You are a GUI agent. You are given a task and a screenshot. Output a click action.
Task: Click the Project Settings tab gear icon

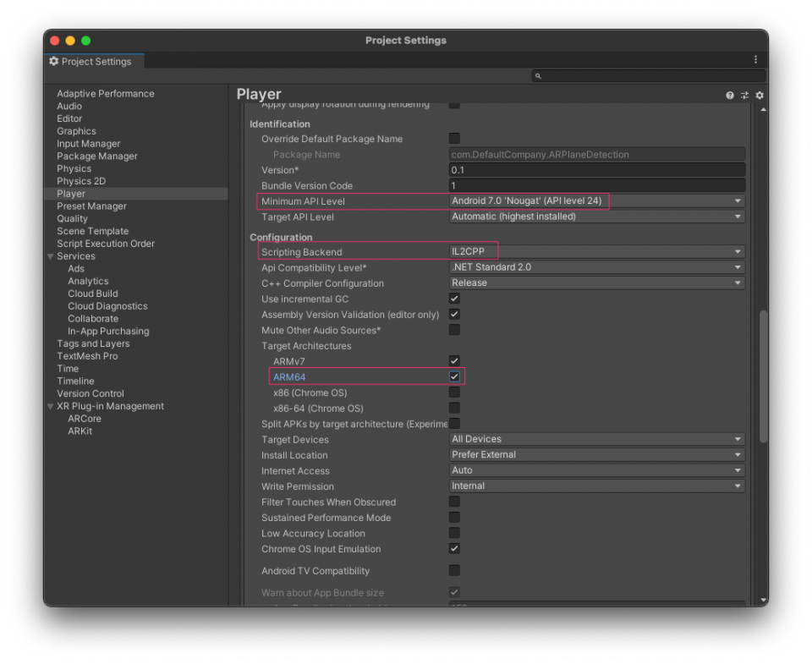tap(52, 61)
